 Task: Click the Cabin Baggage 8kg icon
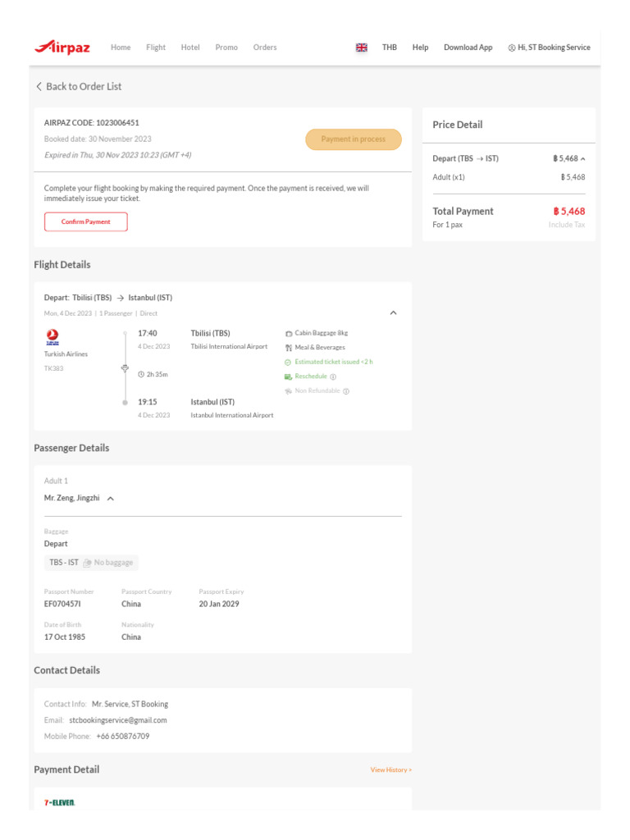click(289, 334)
